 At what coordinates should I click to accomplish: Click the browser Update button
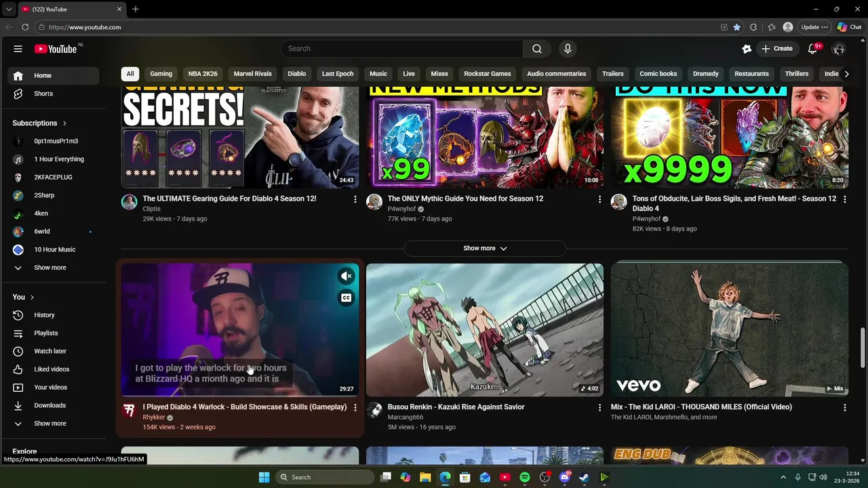point(814,27)
